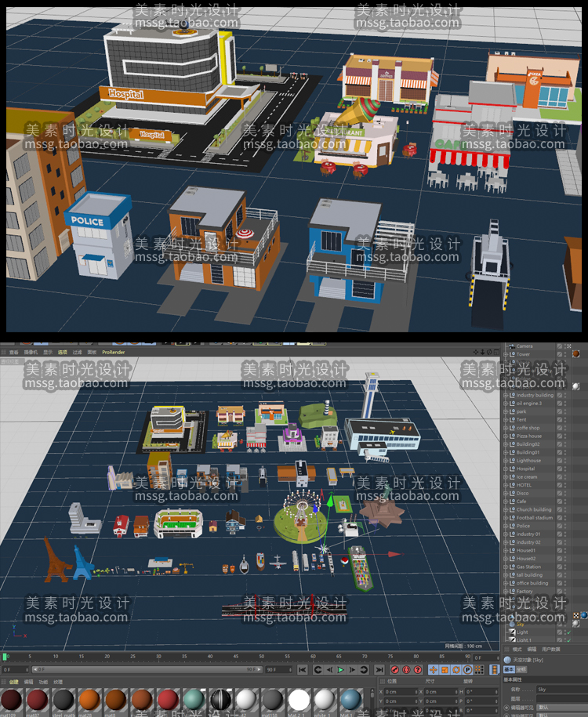This screenshot has width=588, height=717.
Task: Select the brown texture tag on Tower
Action: click(x=576, y=353)
